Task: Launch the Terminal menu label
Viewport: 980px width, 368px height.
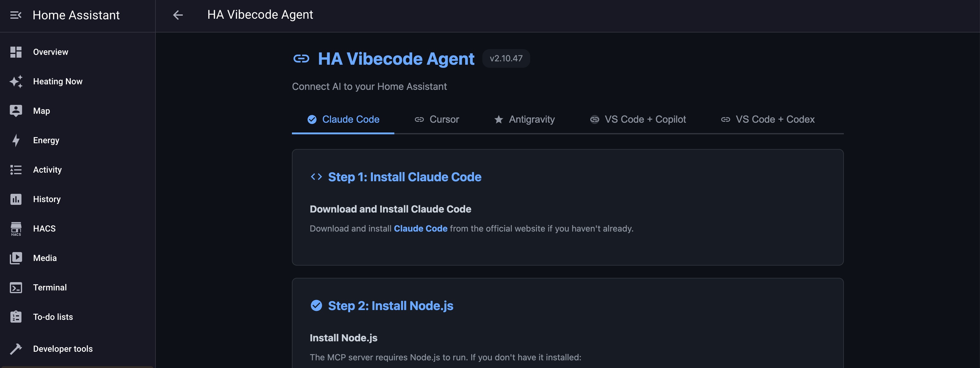Action: (50, 288)
